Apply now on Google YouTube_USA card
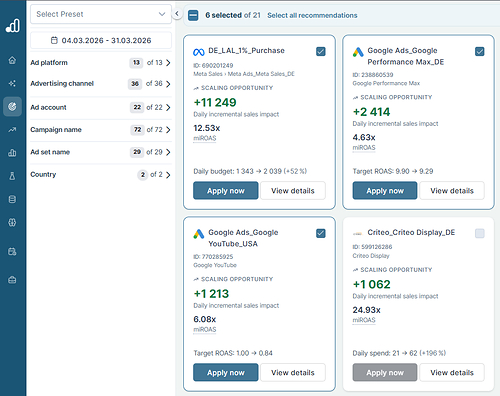500x396 pixels. click(226, 372)
